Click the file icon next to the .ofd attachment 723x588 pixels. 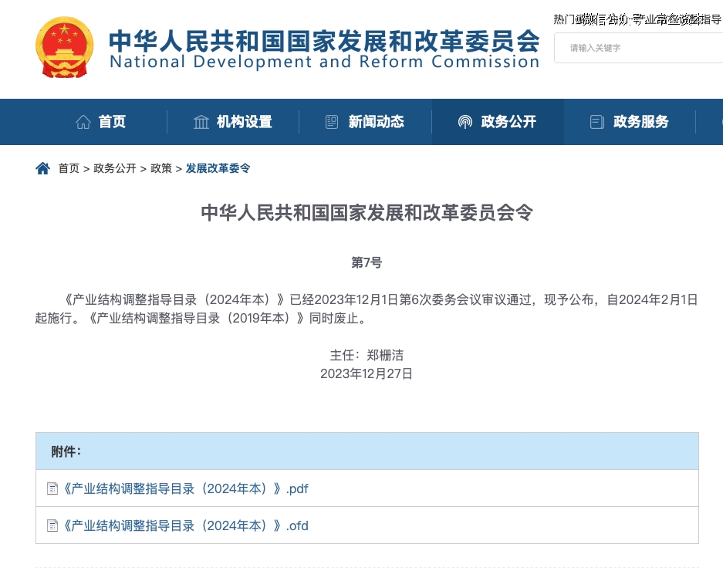tap(52, 525)
